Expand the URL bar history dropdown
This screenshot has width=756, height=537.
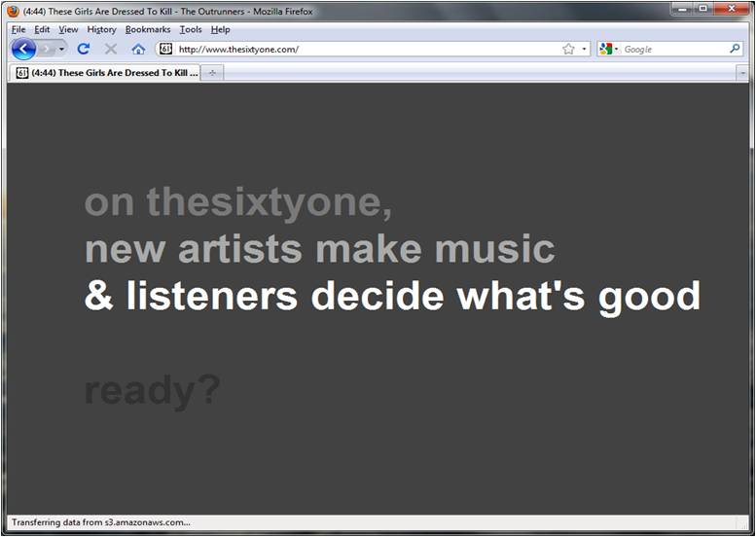coord(584,49)
